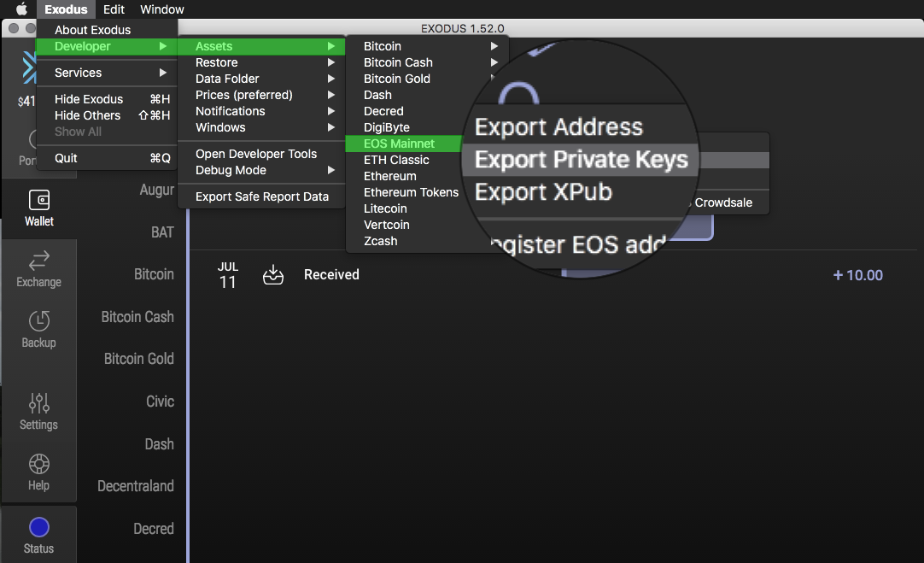Expand the Debug Mode submenu
Viewport: 924px width, 563px height.
pyautogui.click(x=261, y=170)
